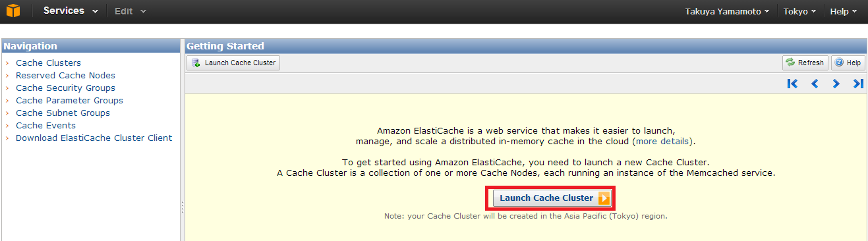This screenshot has height=241, width=868.
Task: Expand the Edit dropdown menu
Action: click(x=130, y=11)
